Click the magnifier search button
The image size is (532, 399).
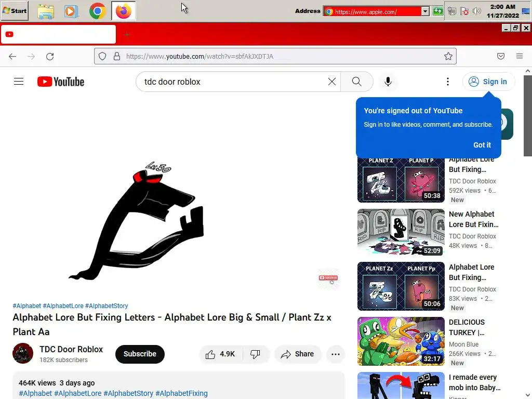tap(356, 82)
